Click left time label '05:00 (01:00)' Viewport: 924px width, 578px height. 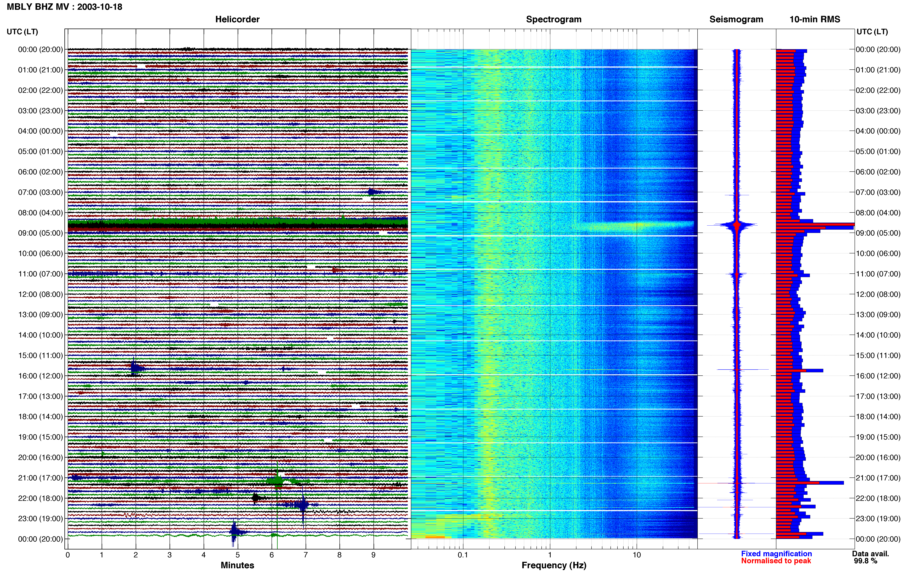[41, 151]
